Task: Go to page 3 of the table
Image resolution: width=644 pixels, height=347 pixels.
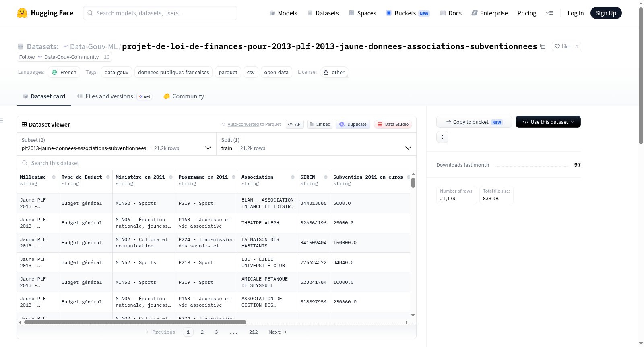Action: click(217, 332)
